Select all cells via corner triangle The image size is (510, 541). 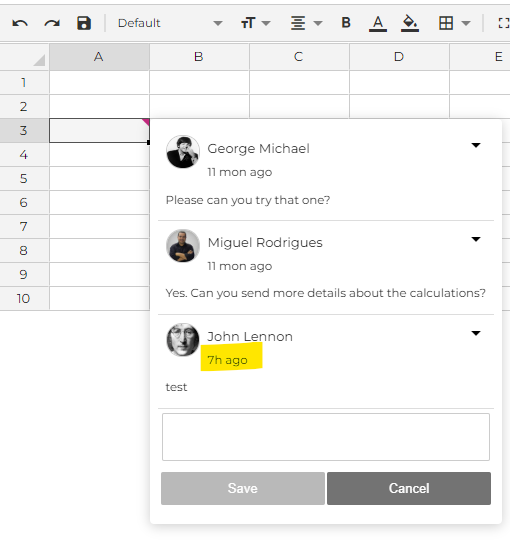[39, 60]
